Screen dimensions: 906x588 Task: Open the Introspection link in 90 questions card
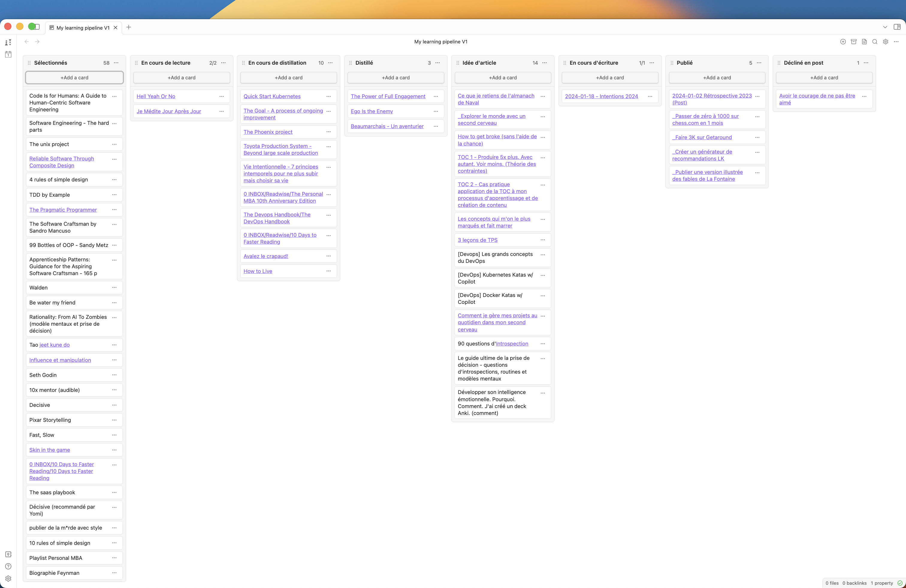(x=512, y=343)
